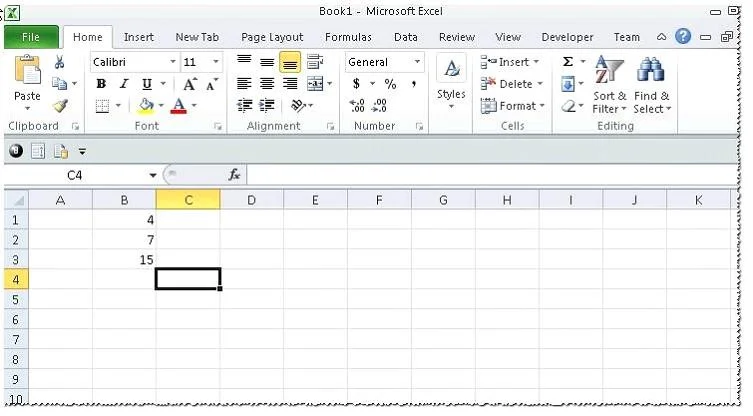This screenshot has width=753, height=416.
Task: Open the File tab
Action: click(31, 37)
